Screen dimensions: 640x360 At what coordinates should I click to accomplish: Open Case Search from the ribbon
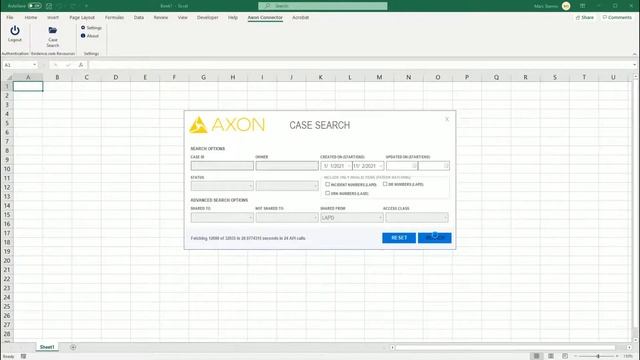pos(53,36)
